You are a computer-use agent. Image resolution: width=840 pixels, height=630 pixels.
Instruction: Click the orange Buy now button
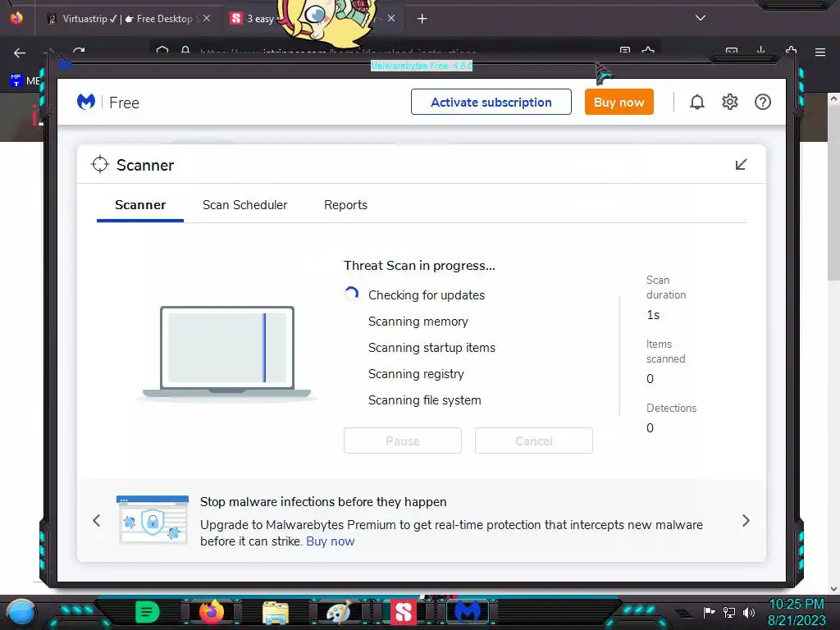point(619,102)
